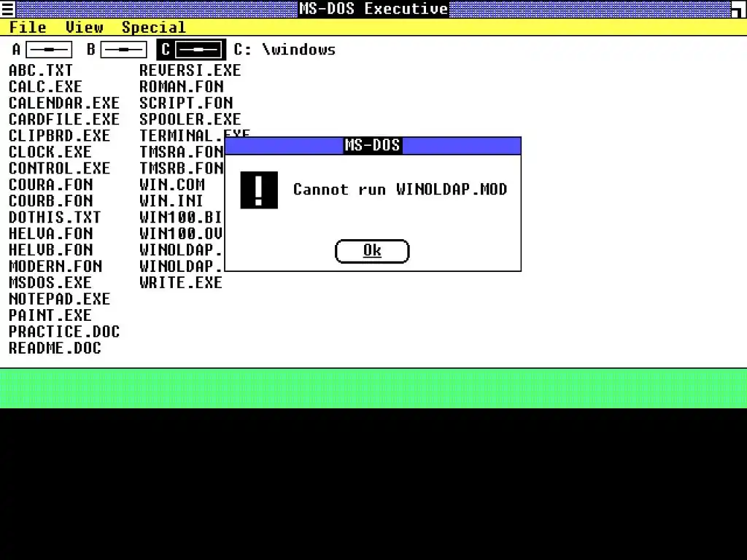Screen dimensions: 747x560
Task: Select file WIN.INI
Action: point(171,201)
